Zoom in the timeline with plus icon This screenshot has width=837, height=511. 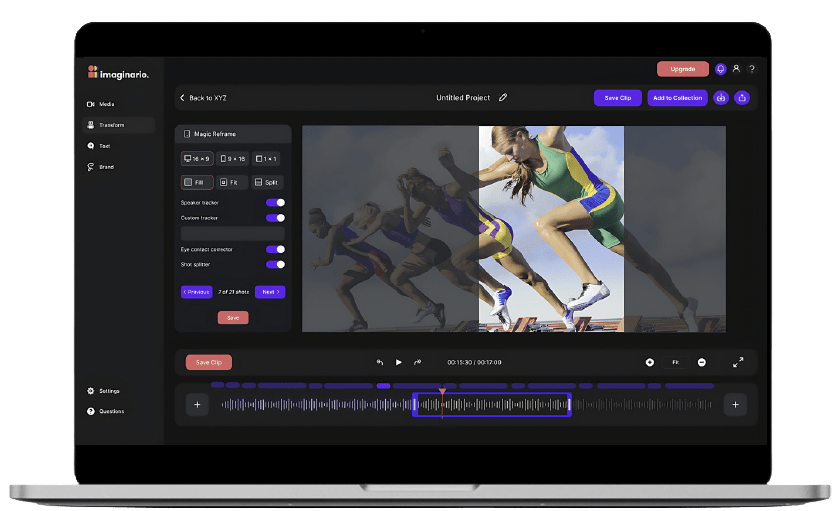pos(650,362)
